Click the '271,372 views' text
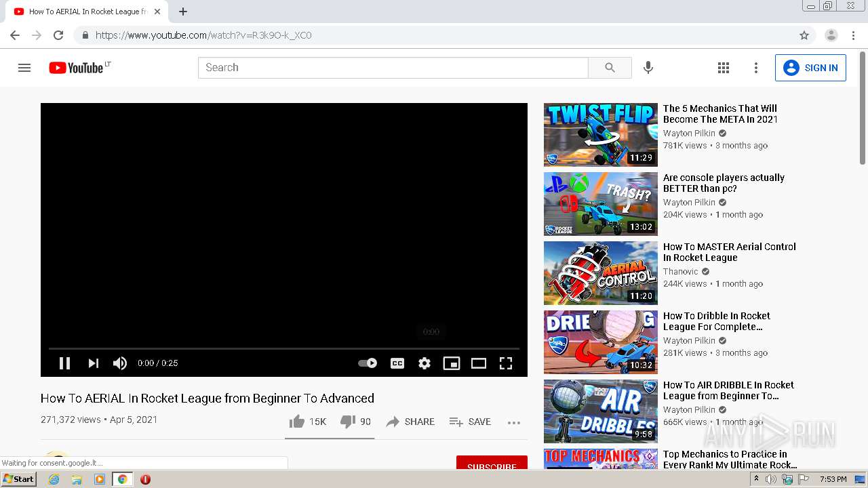The width and height of the screenshot is (868, 488). (71, 420)
